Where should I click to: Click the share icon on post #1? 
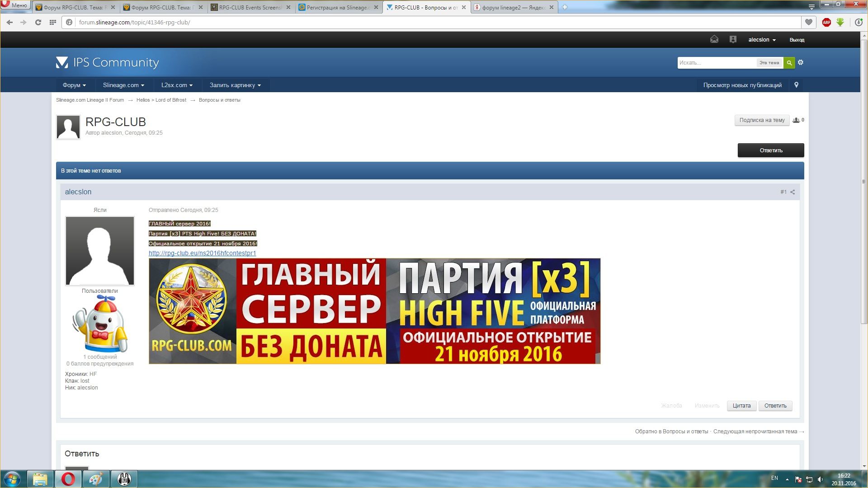[x=793, y=192]
